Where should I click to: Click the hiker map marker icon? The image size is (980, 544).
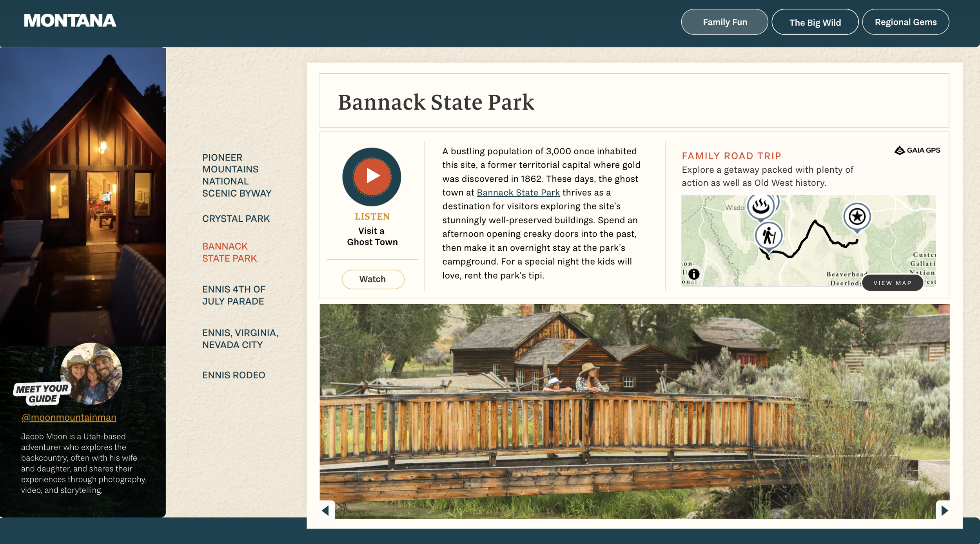pyautogui.click(x=768, y=236)
